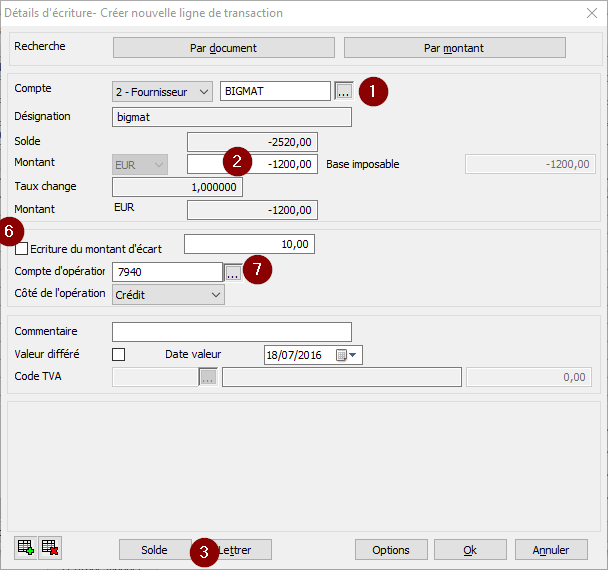The width and height of the screenshot is (608, 570).
Task: Open the Côté de l'opération Crédit dropdown
Action: [x=168, y=295]
